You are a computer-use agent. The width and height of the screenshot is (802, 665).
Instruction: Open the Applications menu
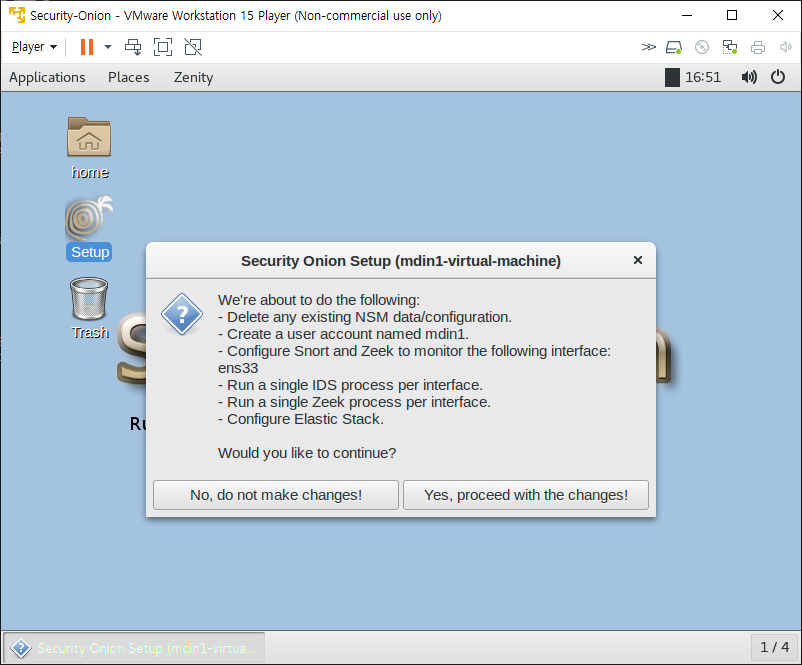(47, 77)
